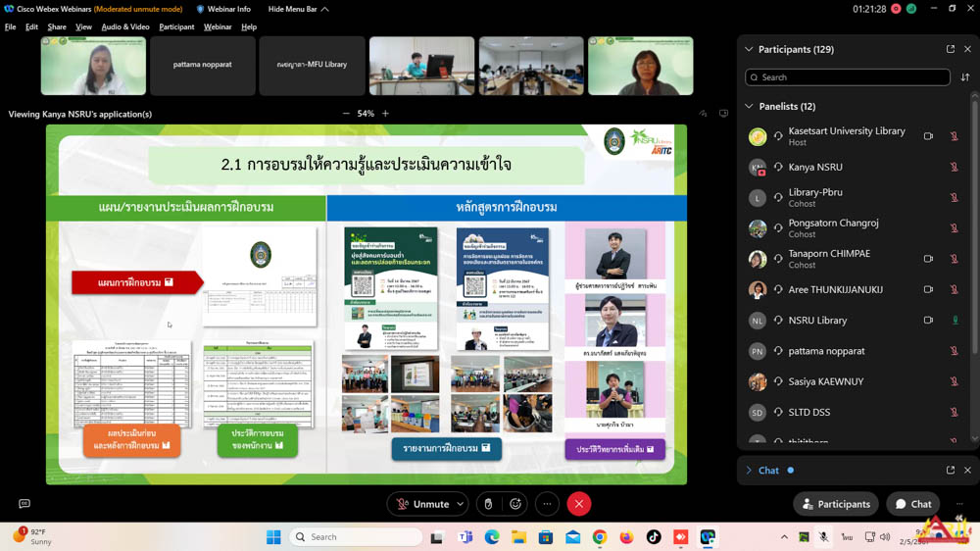
Task: Open the Edit menu
Action: coord(31,26)
